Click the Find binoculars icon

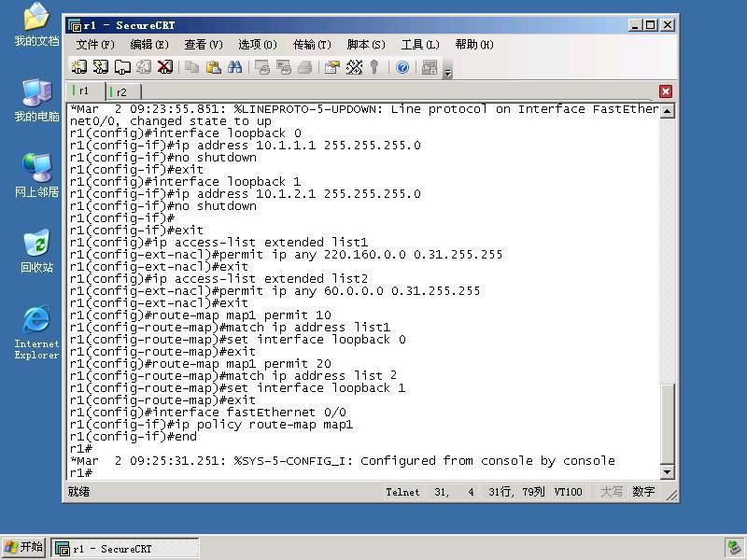(235, 67)
